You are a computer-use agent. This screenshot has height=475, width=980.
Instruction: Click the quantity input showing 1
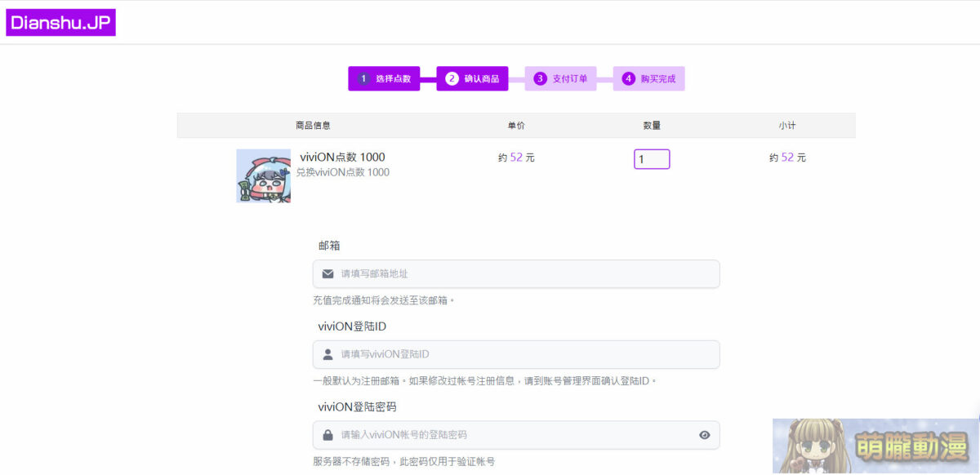651,158
